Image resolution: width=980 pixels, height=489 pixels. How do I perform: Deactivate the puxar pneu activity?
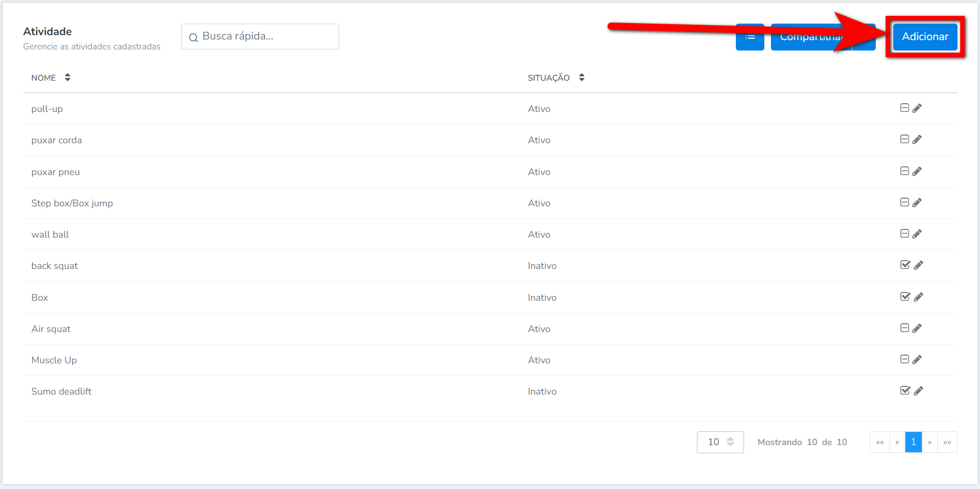coord(904,171)
